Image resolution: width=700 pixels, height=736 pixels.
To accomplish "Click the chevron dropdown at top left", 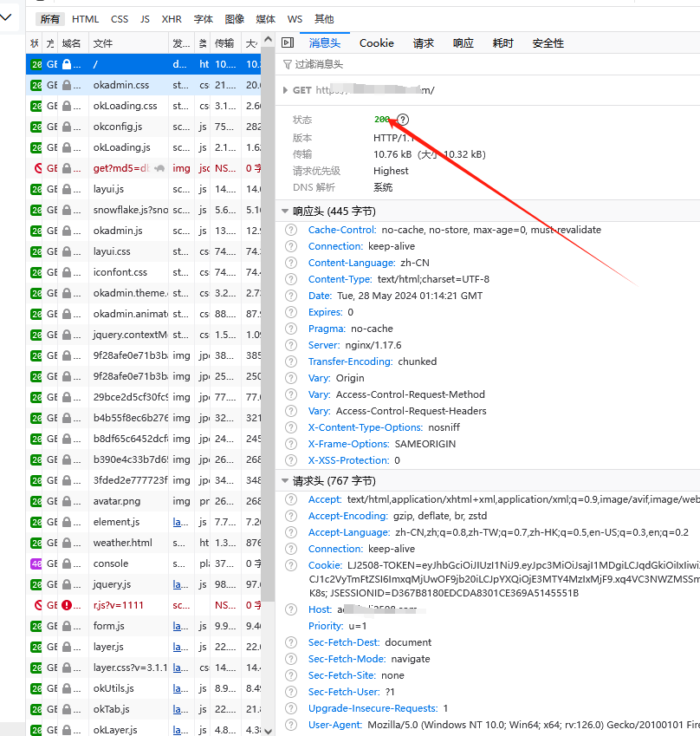I will click(5, 17).
